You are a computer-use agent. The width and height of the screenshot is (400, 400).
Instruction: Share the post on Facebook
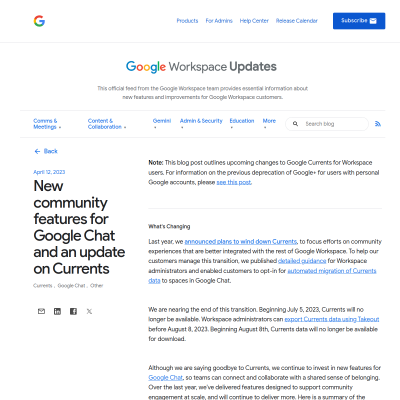73,311
